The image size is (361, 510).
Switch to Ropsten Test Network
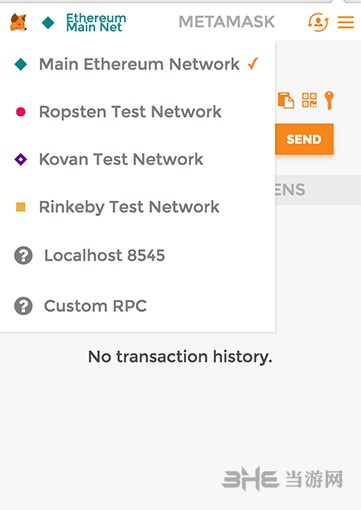(x=137, y=112)
